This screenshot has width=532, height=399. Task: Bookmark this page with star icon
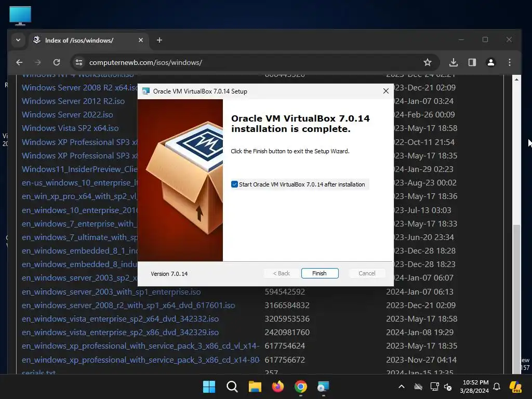428,62
